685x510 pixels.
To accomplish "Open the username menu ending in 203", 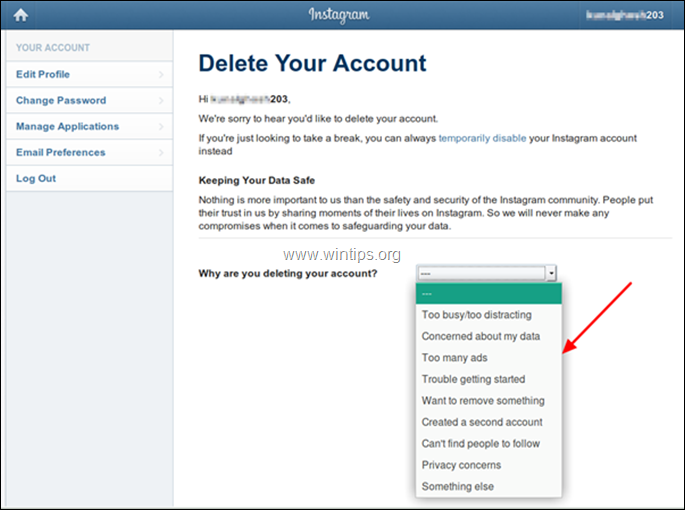I will [x=624, y=15].
